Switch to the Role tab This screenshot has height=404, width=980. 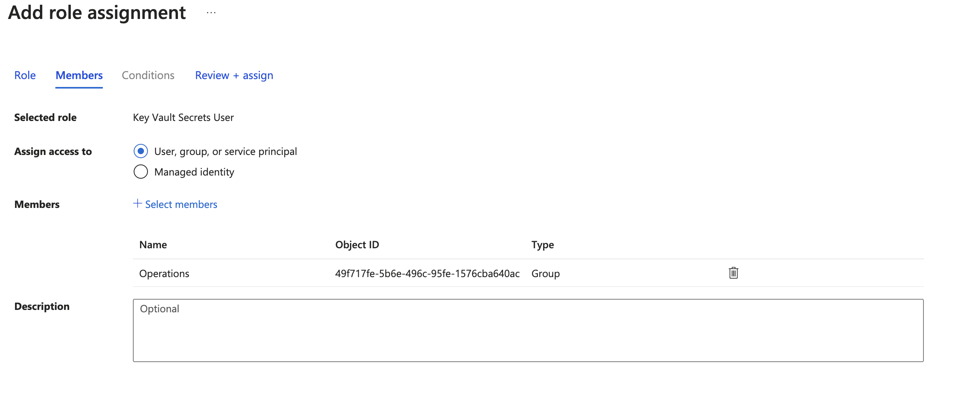click(25, 75)
